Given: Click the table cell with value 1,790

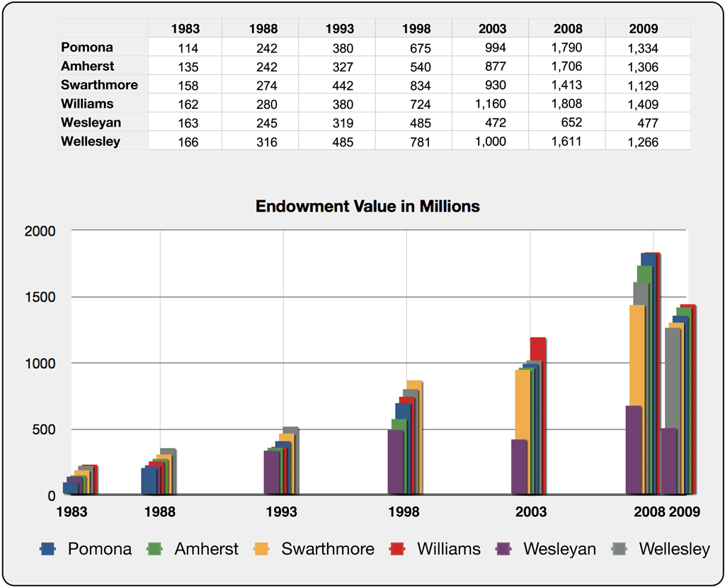Looking at the screenshot, I should 567,47.
